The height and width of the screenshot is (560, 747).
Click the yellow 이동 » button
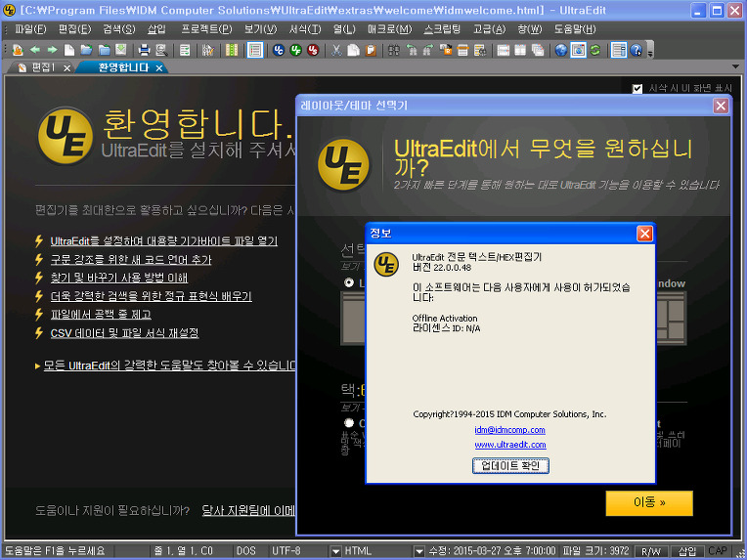coord(649,503)
